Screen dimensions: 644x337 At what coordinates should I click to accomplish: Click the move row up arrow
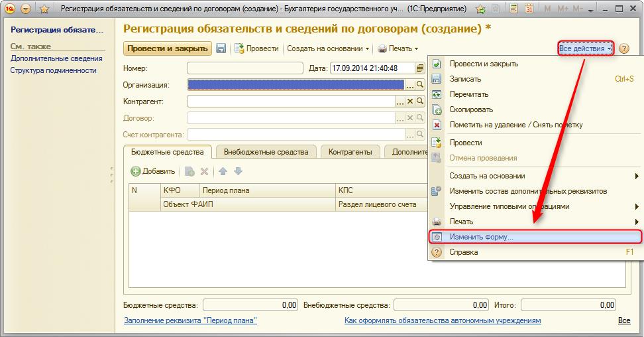click(x=223, y=171)
